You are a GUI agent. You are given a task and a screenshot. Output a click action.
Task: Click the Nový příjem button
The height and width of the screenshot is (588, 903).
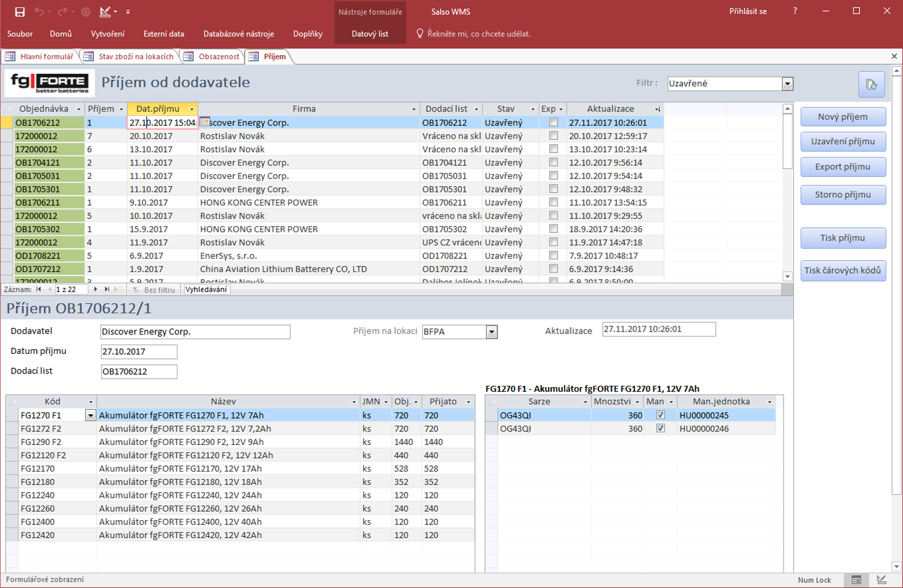click(x=843, y=117)
